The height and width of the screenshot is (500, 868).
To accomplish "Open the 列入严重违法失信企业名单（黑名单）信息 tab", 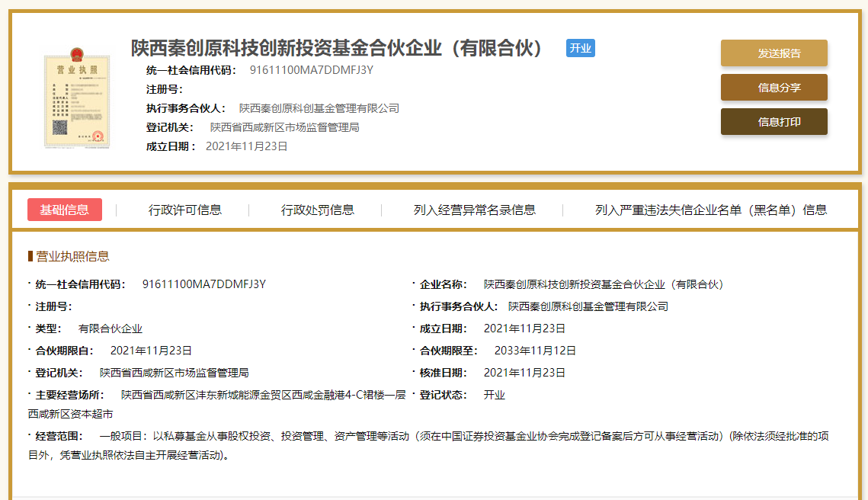I will pos(710,210).
